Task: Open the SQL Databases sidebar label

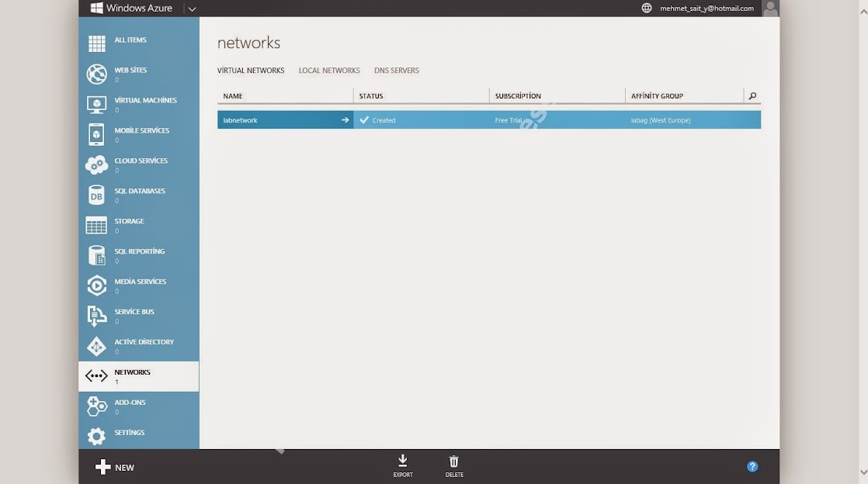Action: click(140, 191)
